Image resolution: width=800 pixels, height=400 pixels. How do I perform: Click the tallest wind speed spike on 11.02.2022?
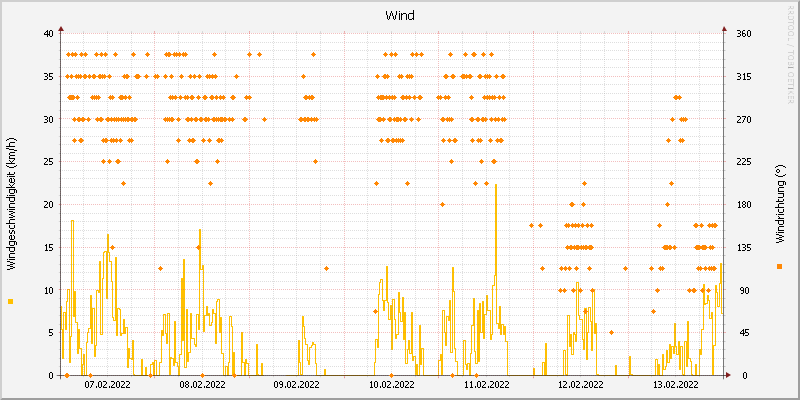495,230
